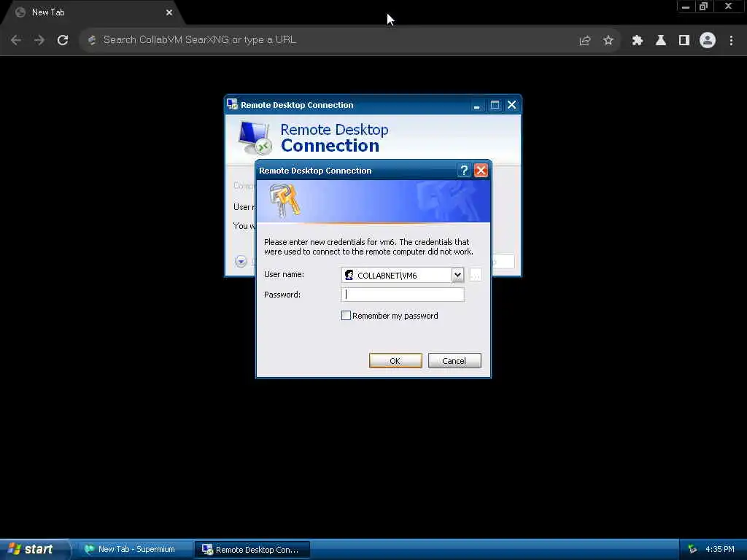Close the New Tab tab
This screenshot has width=747, height=560.
[169, 12]
